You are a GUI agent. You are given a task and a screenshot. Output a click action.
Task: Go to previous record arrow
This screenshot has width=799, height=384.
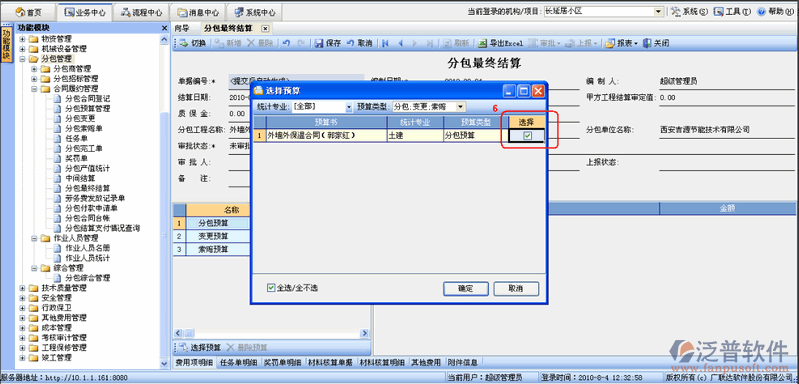point(400,43)
